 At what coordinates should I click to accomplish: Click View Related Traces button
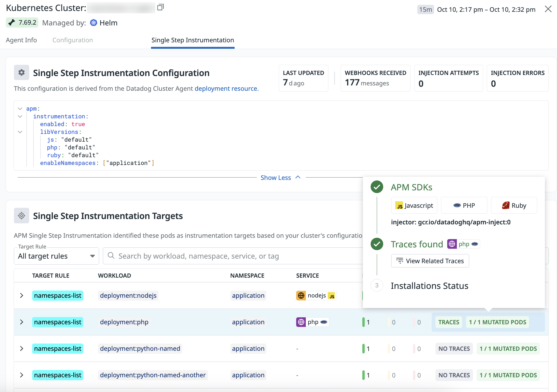pyautogui.click(x=430, y=261)
